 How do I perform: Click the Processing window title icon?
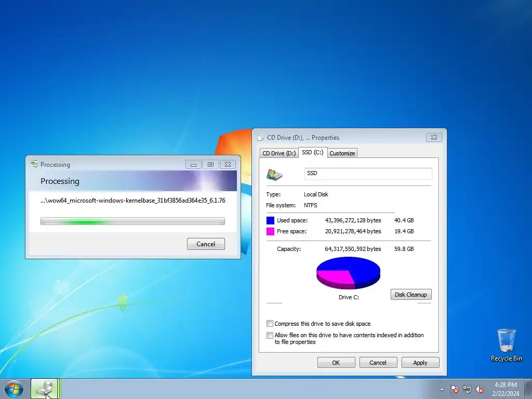(x=34, y=165)
